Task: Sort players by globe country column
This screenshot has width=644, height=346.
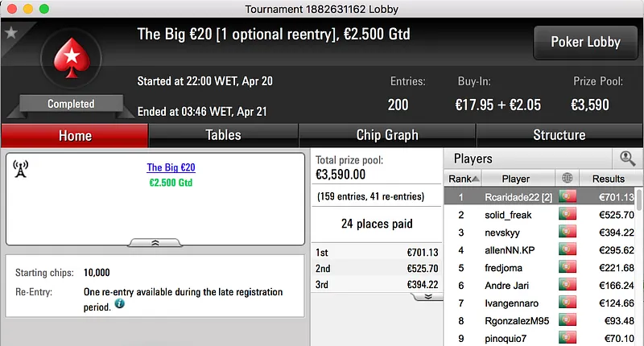Action: tap(568, 179)
